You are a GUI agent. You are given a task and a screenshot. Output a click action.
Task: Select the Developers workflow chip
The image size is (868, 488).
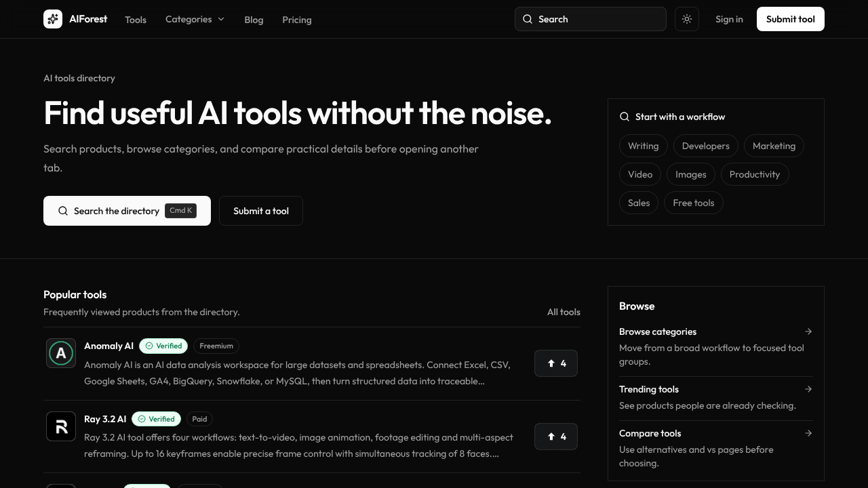pos(706,146)
